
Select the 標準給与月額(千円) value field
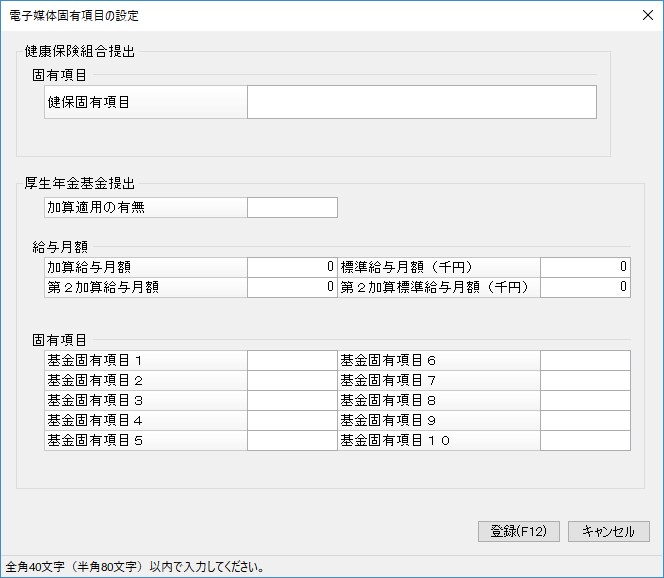coord(585,267)
